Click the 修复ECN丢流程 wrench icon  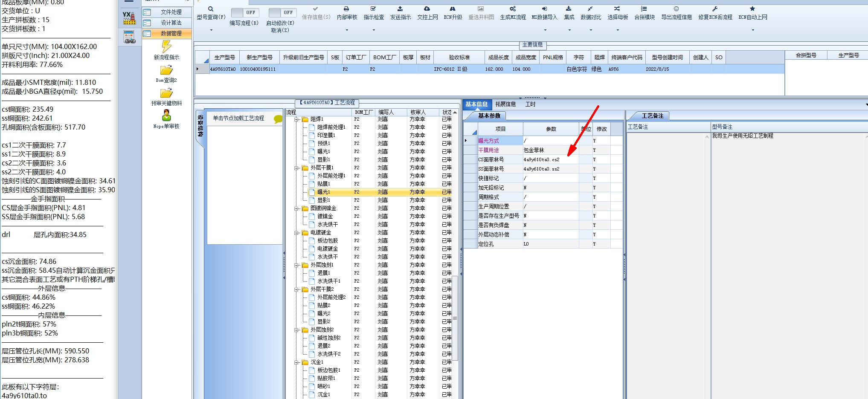point(715,9)
